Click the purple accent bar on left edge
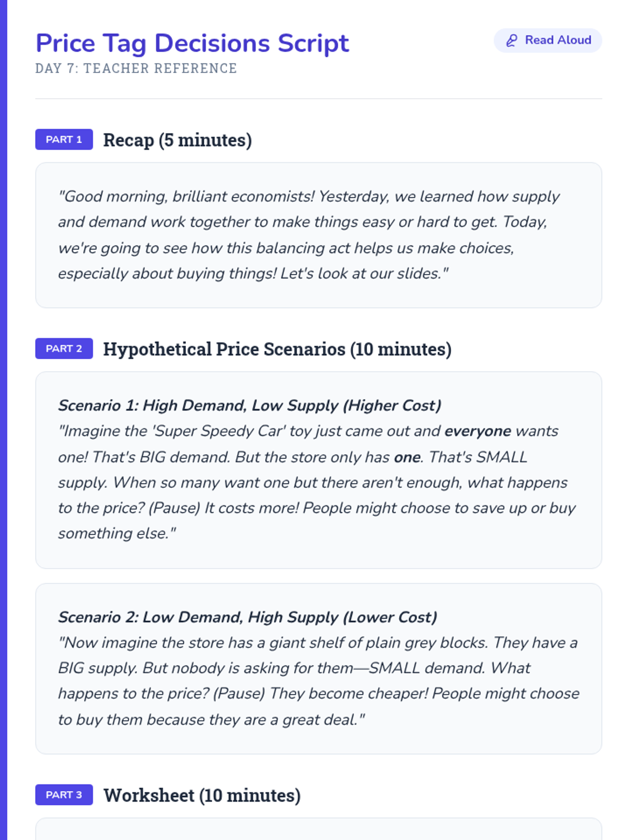630x840 pixels. coord(3,420)
